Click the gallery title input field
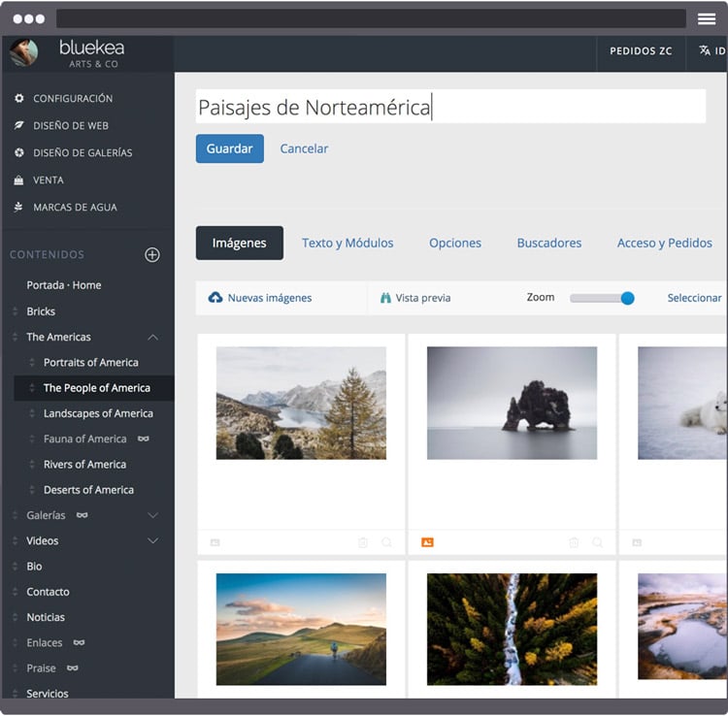The height and width of the screenshot is (716, 728). coord(450,107)
